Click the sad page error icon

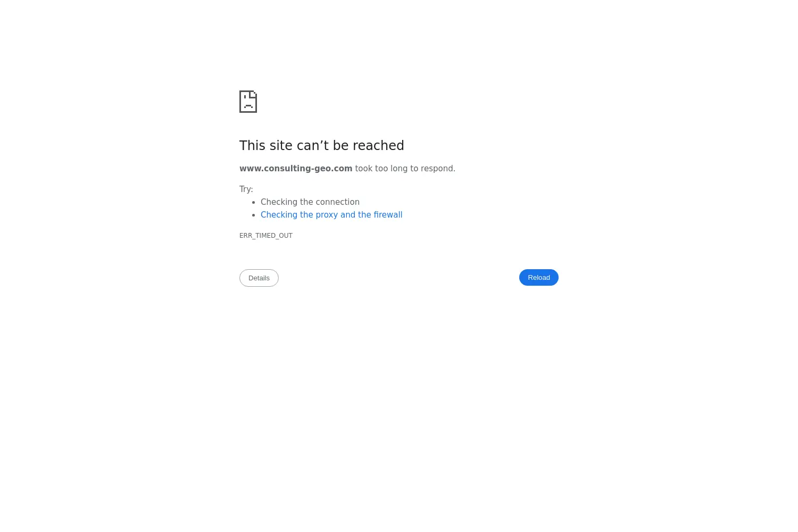click(x=248, y=102)
